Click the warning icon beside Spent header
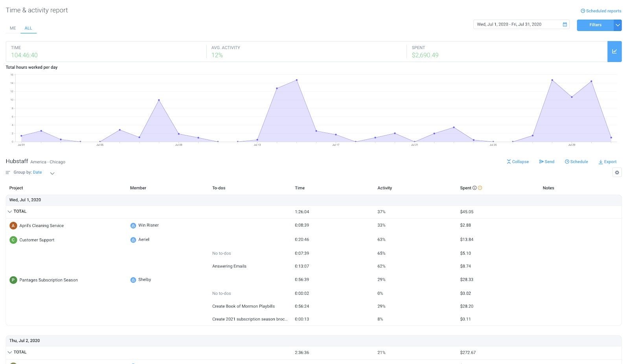The height and width of the screenshot is (364, 629). click(x=480, y=188)
